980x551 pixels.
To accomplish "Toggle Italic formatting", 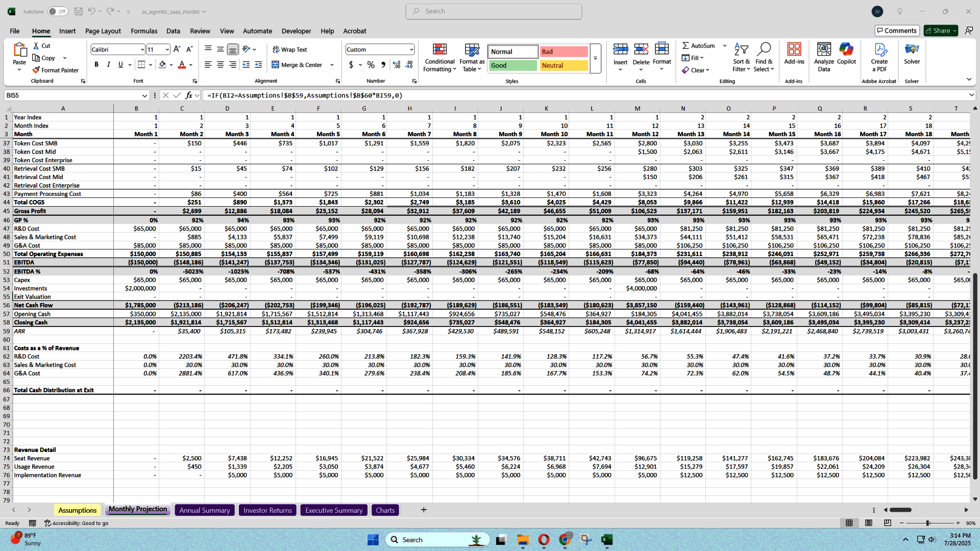I will click(x=108, y=65).
